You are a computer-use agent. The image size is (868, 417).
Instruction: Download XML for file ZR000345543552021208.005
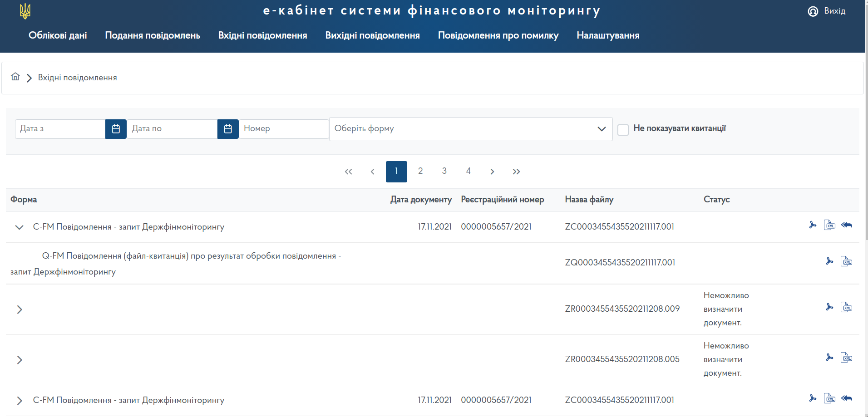[846, 358]
